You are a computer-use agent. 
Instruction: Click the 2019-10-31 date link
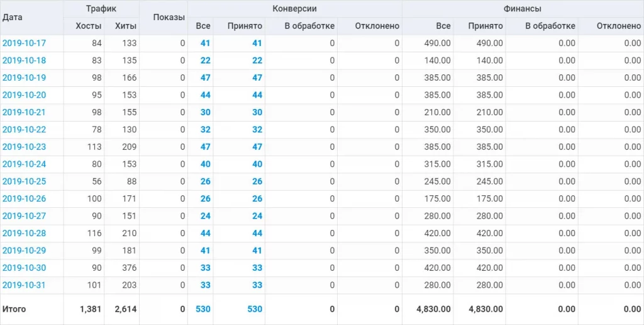pos(24,285)
